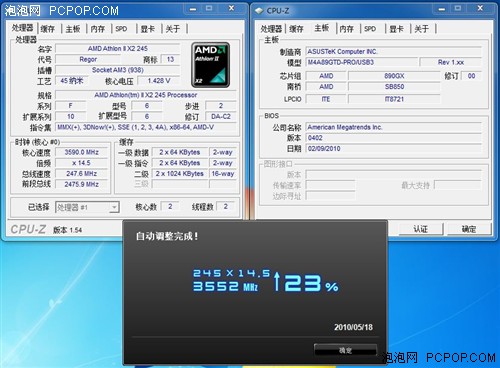Open the 显卡 tab in left CPU-Z window
500x368 pixels.
pos(148,29)
